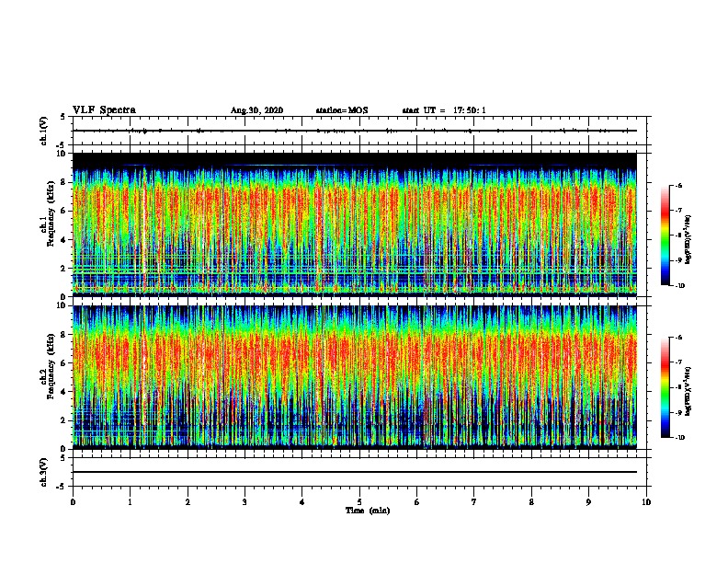The image size is (728, 563).
Task: Click the 'station=MOS' header label
Action: point(342,110)
